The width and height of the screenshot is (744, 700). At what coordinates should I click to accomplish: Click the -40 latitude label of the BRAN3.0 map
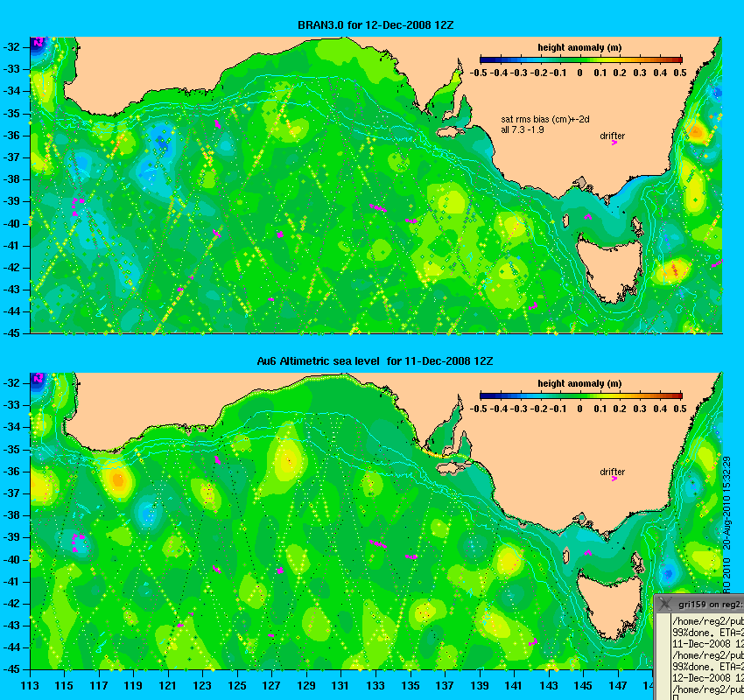11,224
